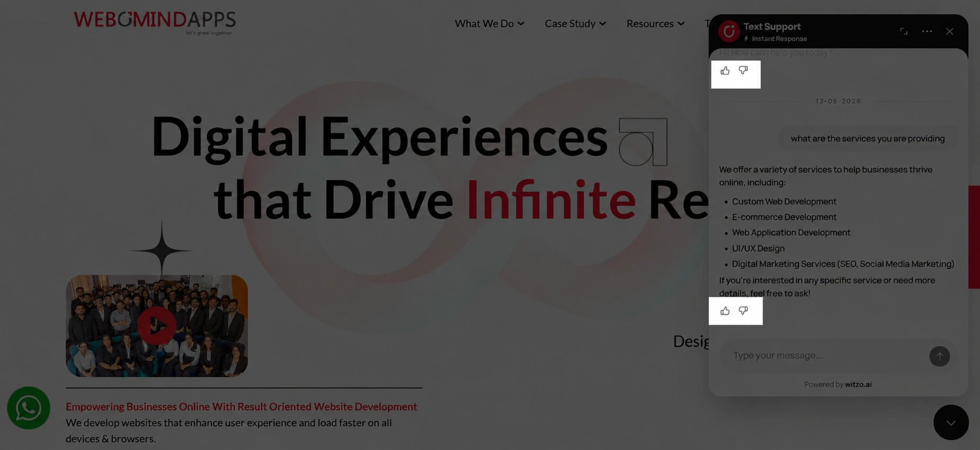980x450 pixels.
Task: Click 'Empowering Businesses Online' red heading
Action: pos(241,407)
